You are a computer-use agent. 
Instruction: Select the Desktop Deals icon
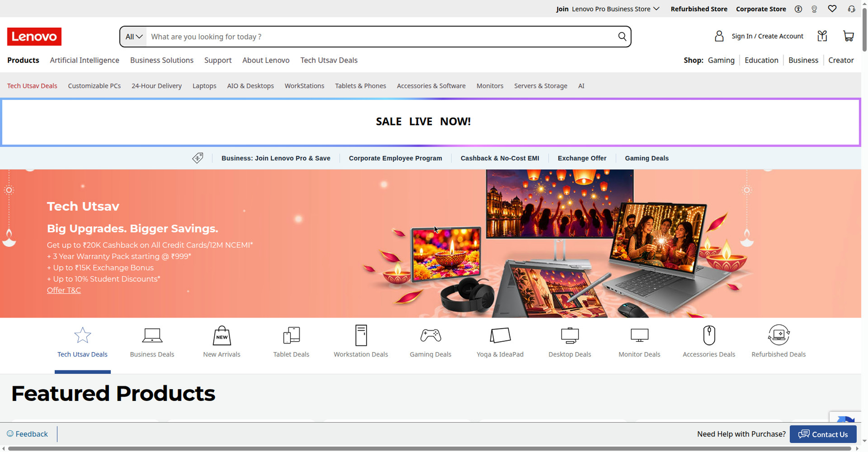tap(570, 335)
